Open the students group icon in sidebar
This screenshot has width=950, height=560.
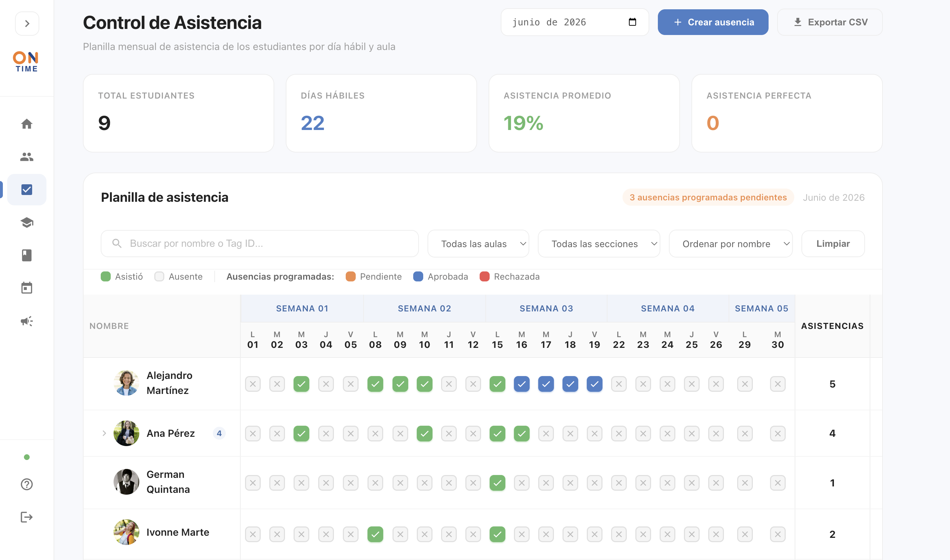tap(27, 156)
